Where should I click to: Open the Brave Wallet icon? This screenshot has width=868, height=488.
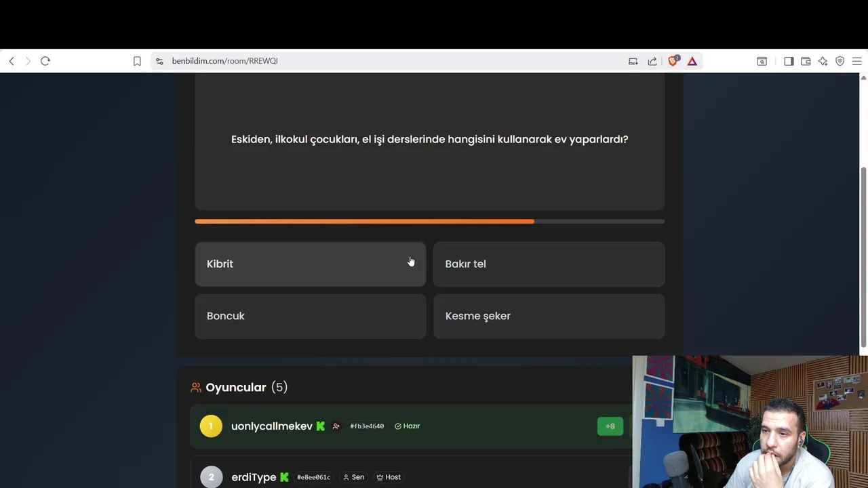pyautogui.click(x=806, y=61)
